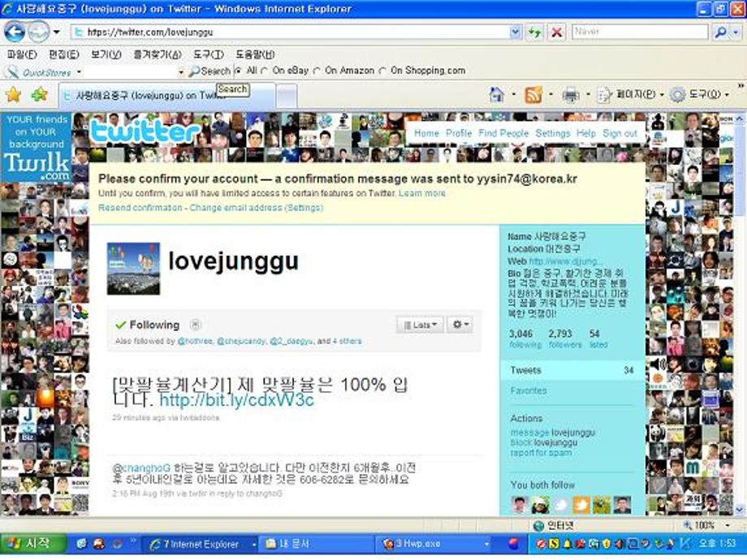Expand the QuickStores dropdown arrow

(x=79, y=72)
